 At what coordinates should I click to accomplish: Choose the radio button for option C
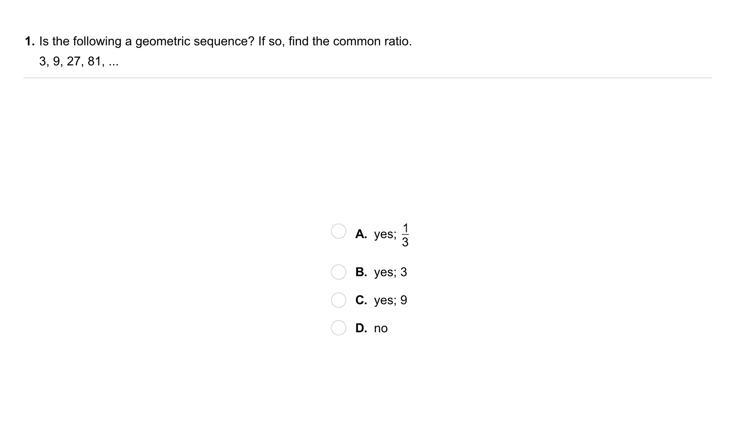point(338,300)
